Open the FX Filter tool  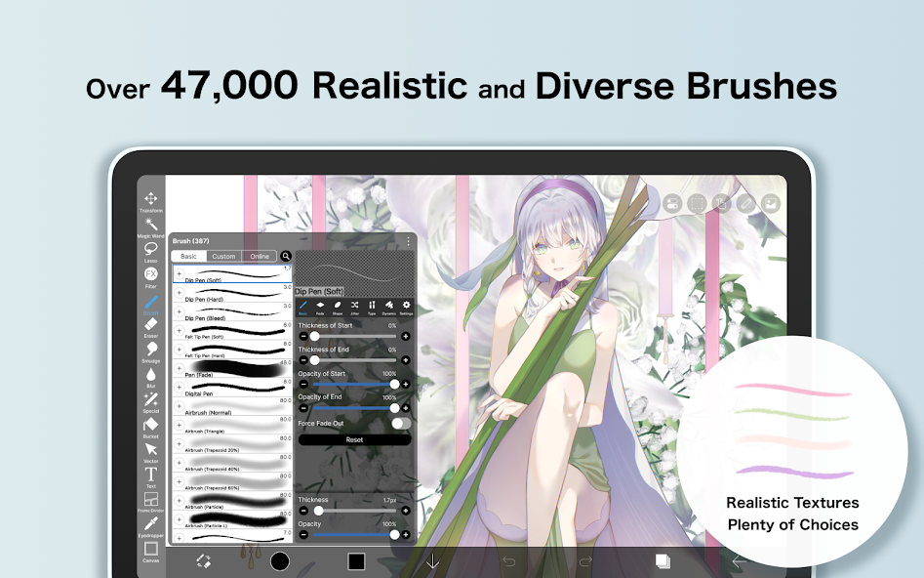(x=151, y=275)
